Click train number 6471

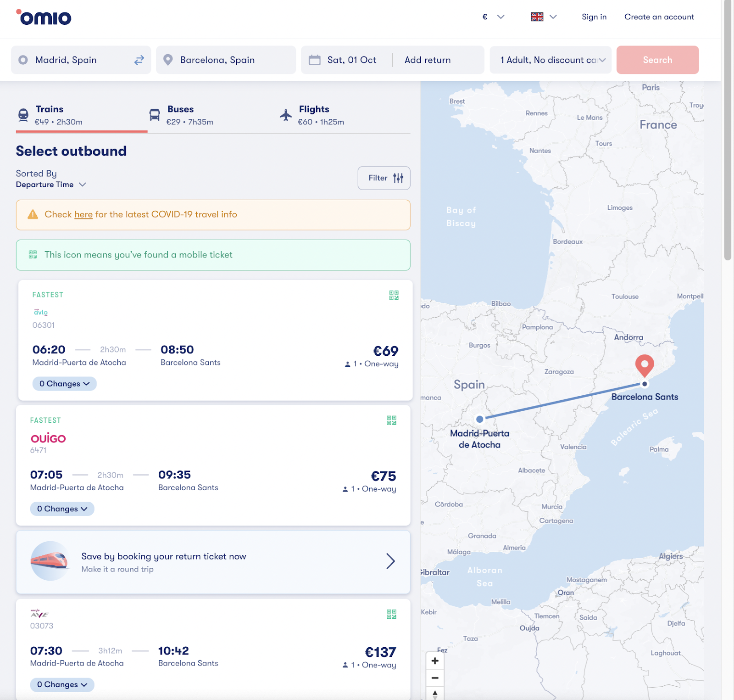(x=39, y=450)
